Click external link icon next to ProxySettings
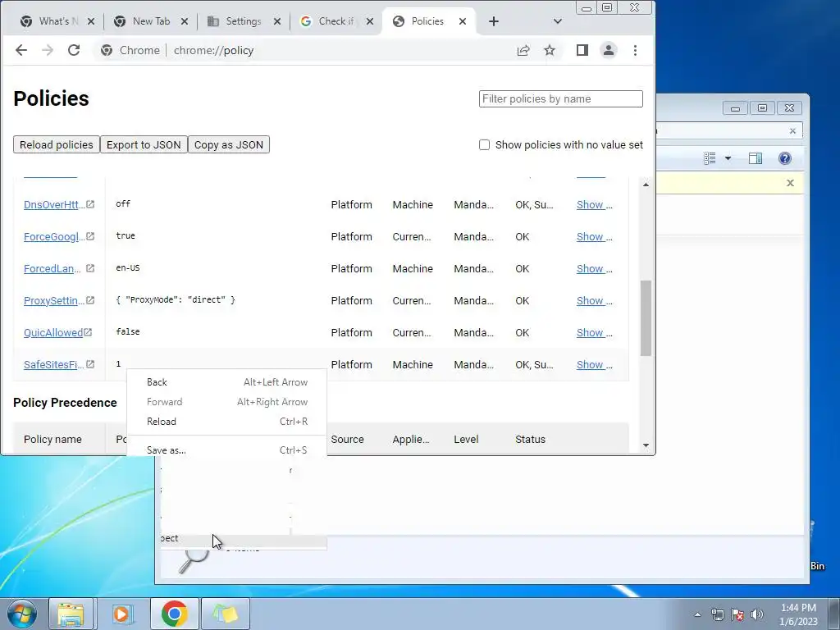 [x=90, y=300]
